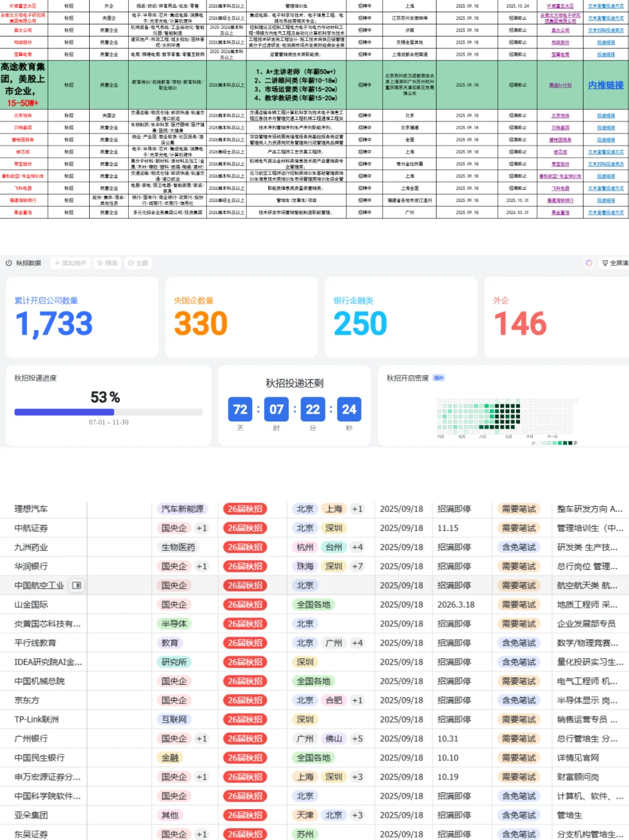The width and height of the screenshot is (629, 840).
Task: Expand the +1 city tag in 京东方 row
Action: pos(358,700)
